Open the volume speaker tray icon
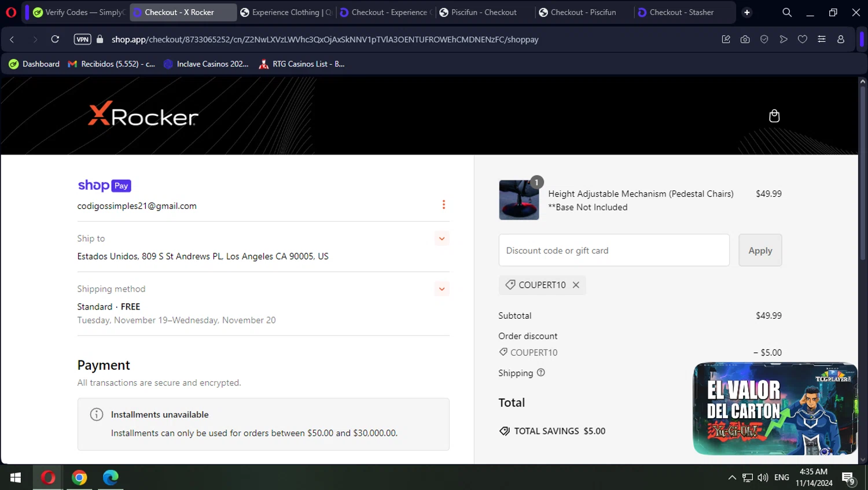Viewport: 868px width, 490px height. click(763, 477)
